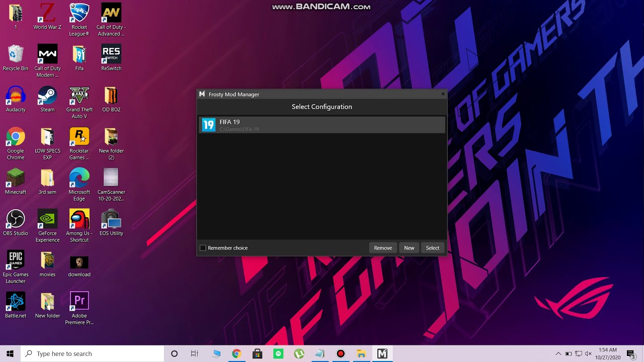Open the CamScanner file on desktop
This screenshot has height=362, width=644.
click(x=111, y=185)
